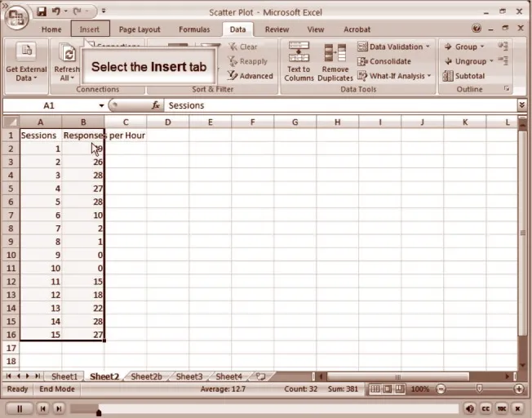Undo the last action
The height and width of the screenshot is (418, 532).
point(56,11)
